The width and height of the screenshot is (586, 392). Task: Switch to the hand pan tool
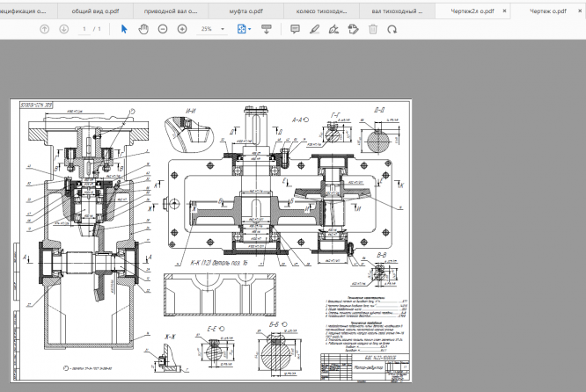(x=143, y=29)
